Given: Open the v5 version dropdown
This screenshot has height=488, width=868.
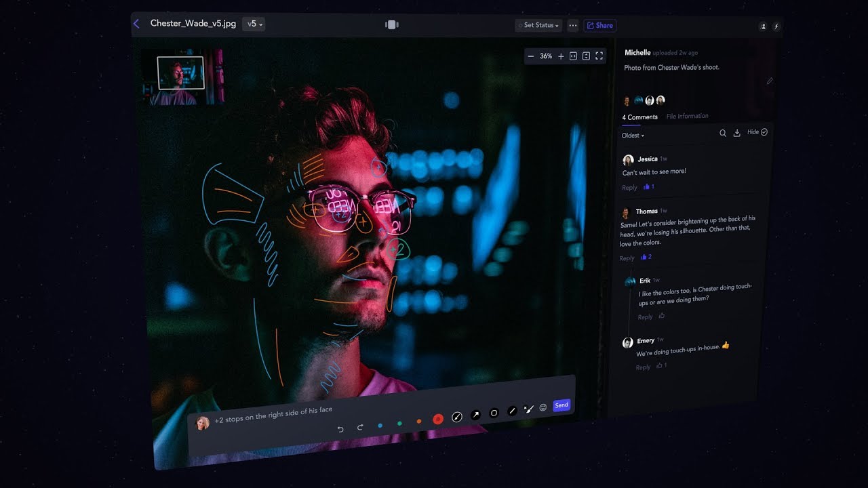Looking at the screenshot, I should tap(253, 24).
